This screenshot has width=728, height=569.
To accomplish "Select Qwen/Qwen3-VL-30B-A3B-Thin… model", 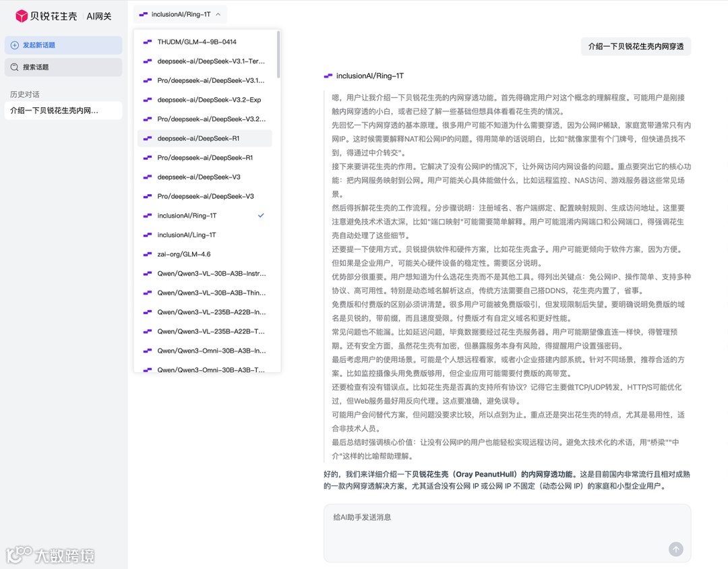I will point(205,293).
